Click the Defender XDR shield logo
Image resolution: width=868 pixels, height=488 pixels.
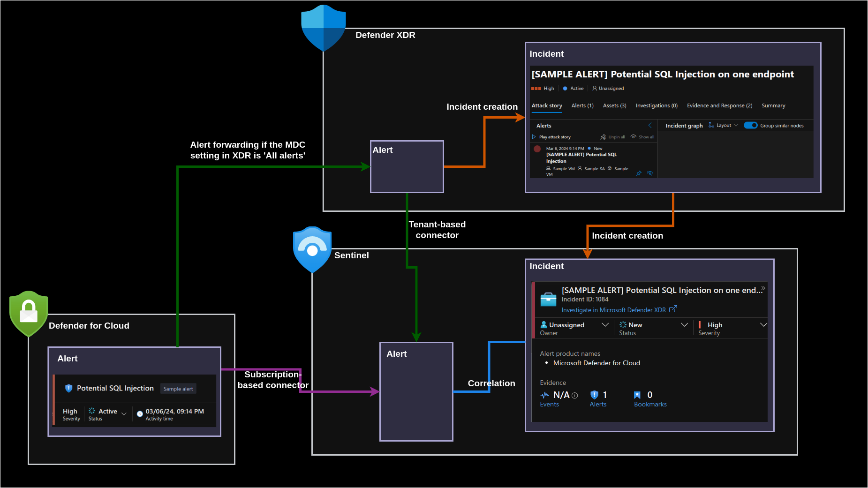[323, 27]
